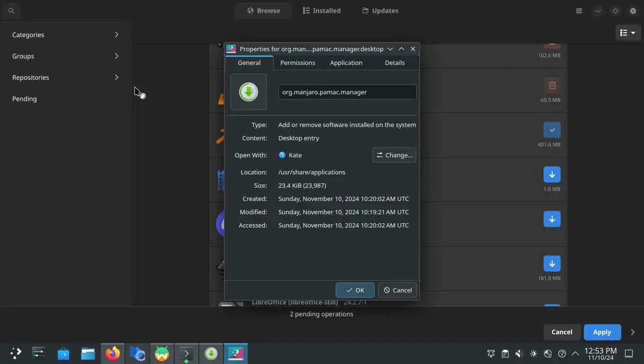644x364 pixels.
Task: Open Konsole terminal from taskbar
Action: point(187,353)
